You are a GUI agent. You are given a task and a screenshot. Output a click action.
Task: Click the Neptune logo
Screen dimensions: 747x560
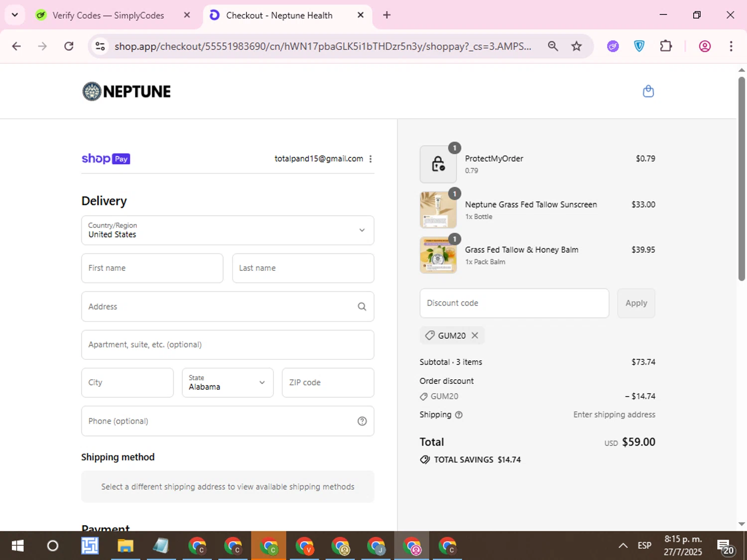coord(126,92)
